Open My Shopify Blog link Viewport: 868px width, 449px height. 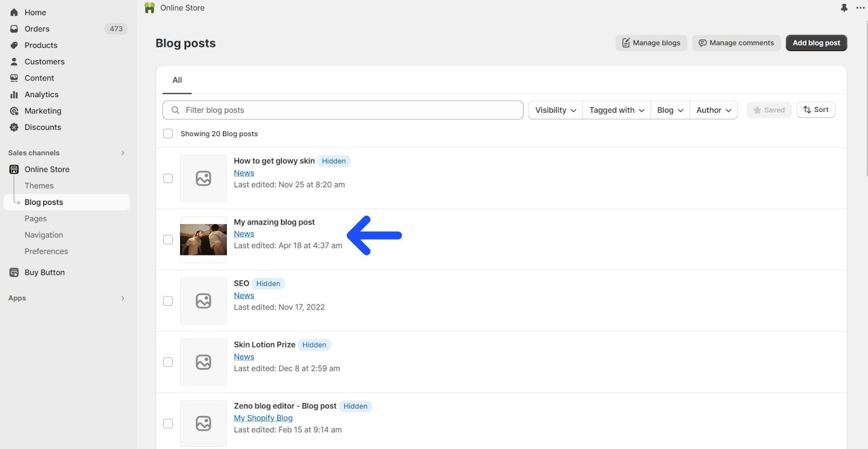(263, 418)
